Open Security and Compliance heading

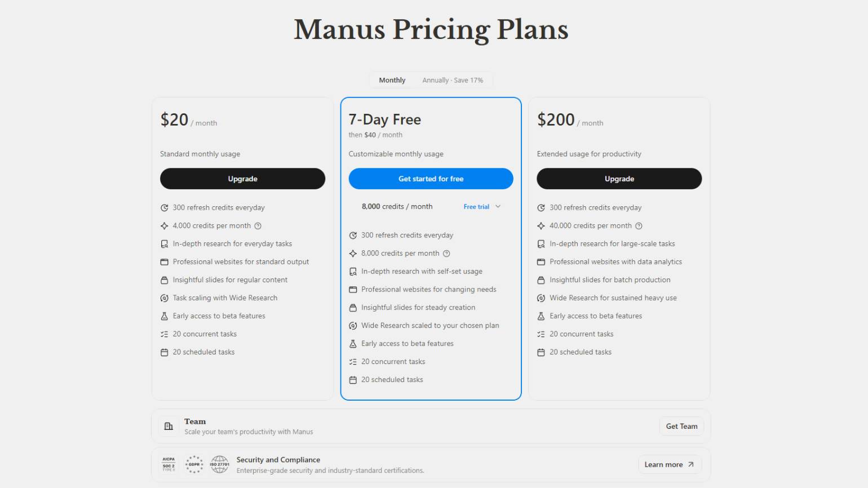(x=278, y=460)
